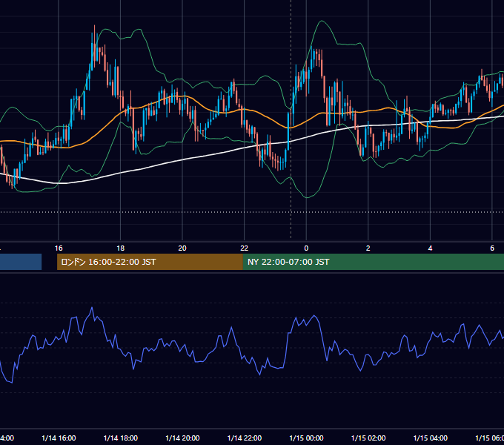Viewport: 504px width, 445px height.
Task: Click the NY 22:00-07:00 JST session bar
Action: coord(373,262)
